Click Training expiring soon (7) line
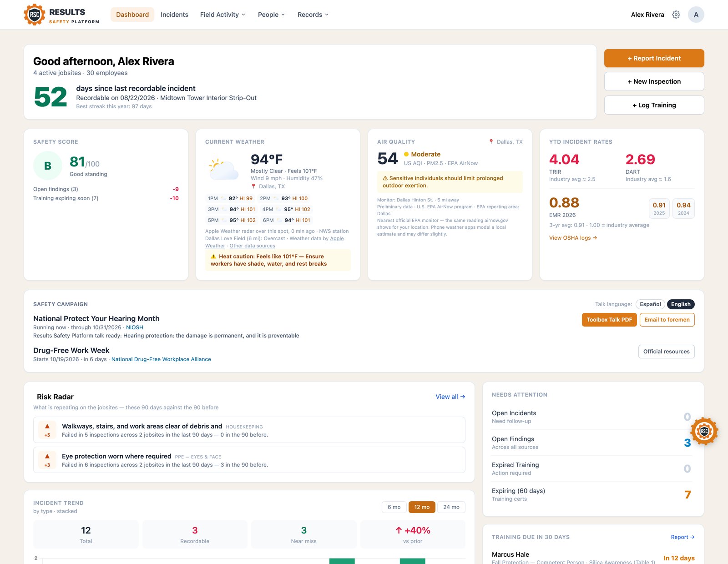Screen dimensions: 728x564 [106, 198]
